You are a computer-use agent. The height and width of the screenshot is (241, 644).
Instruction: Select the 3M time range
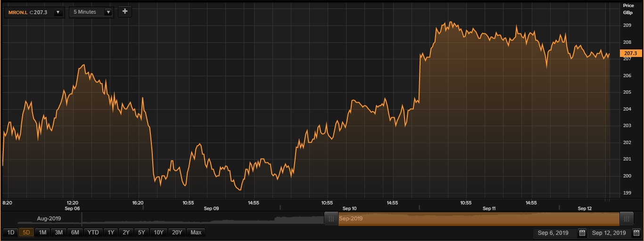58,232
